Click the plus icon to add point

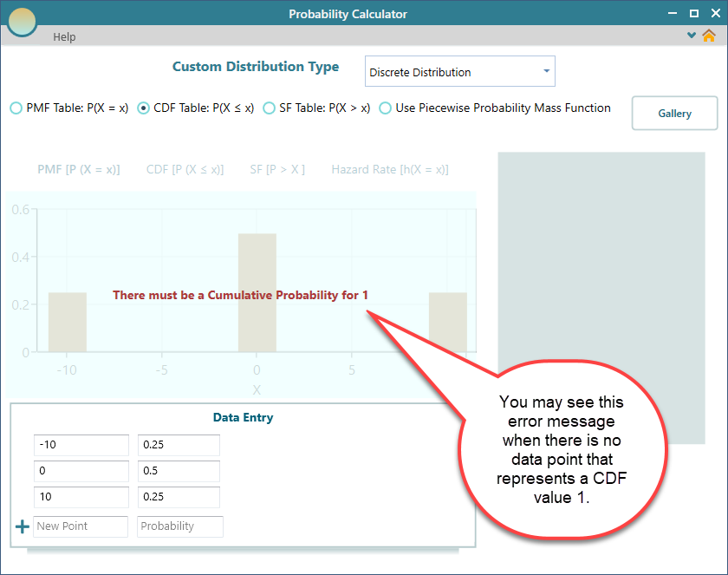click(x=23, y=527)
